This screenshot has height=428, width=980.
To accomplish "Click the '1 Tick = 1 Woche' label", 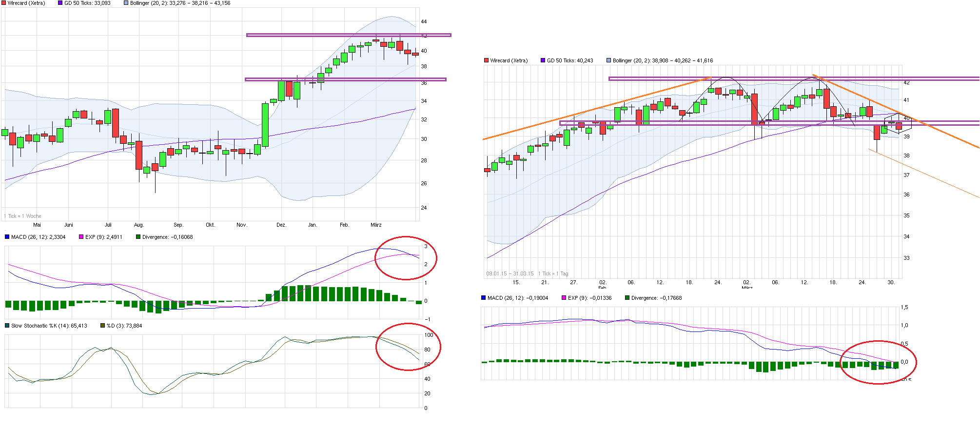I will coord(22,216).
